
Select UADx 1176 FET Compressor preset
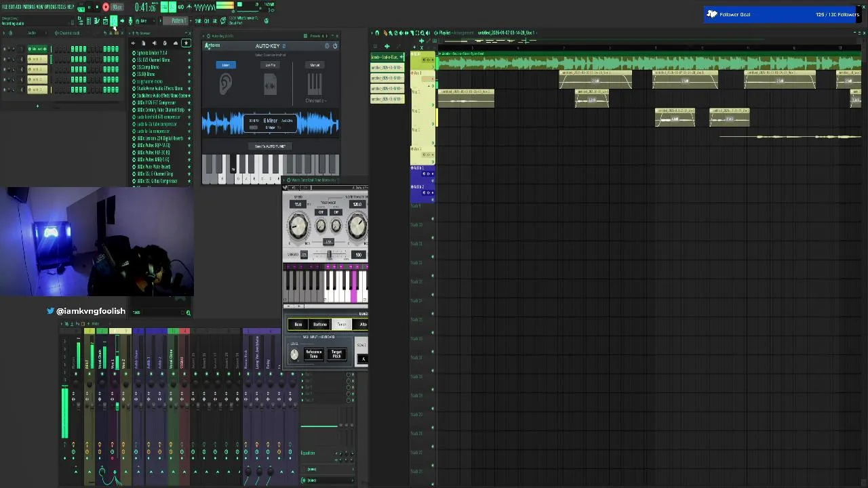pos(155,102)
